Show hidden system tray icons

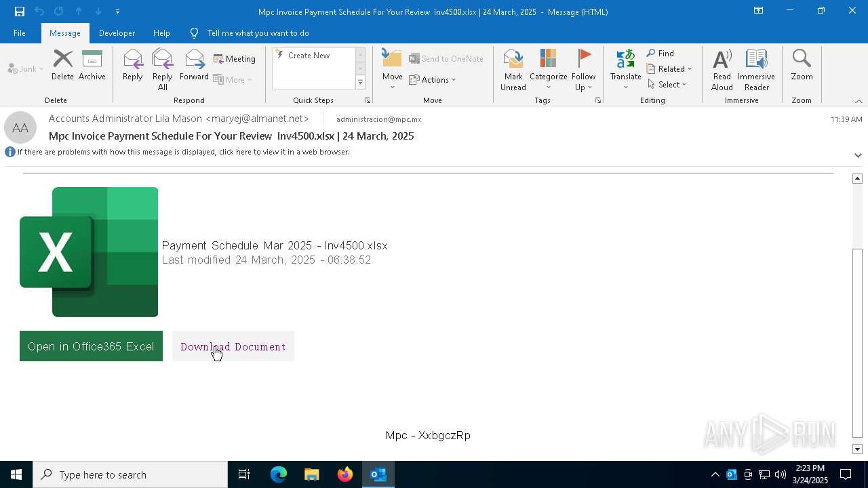click(715, 474)
